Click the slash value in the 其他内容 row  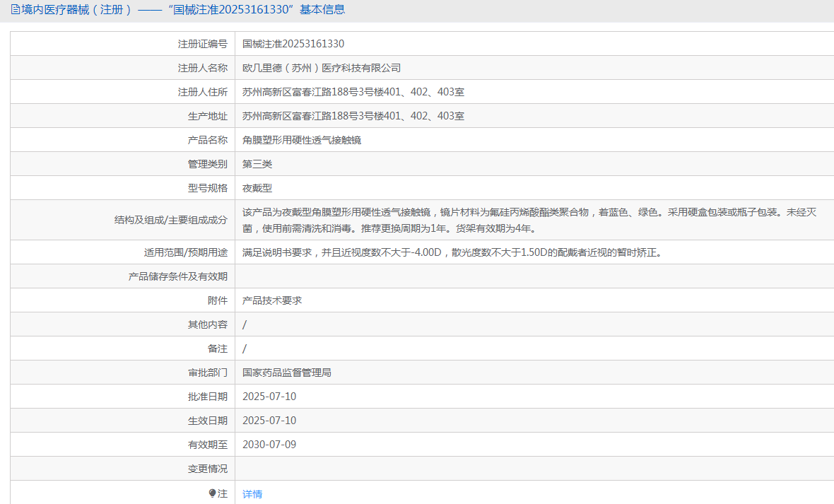pyautogui.click(x=245, y=324)
